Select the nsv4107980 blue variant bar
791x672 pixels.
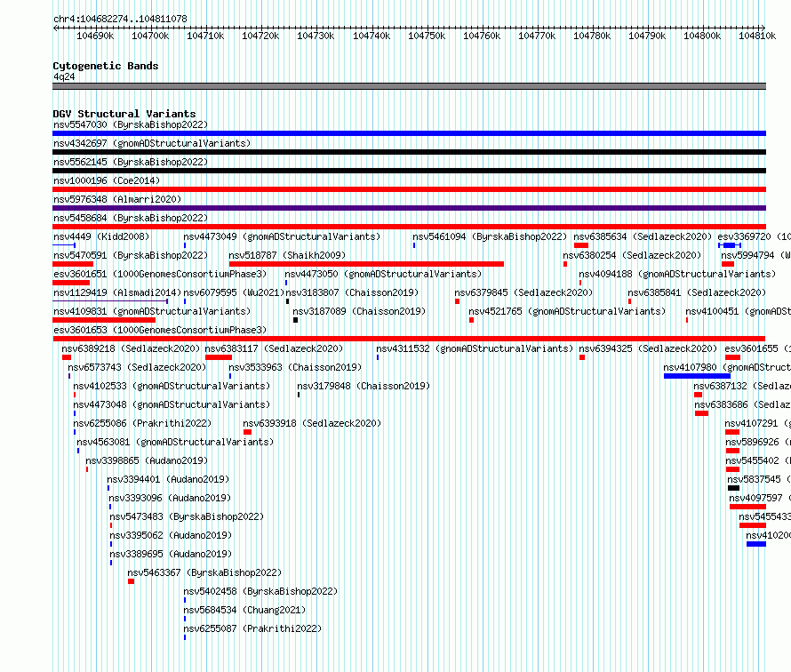coord(697,376)
